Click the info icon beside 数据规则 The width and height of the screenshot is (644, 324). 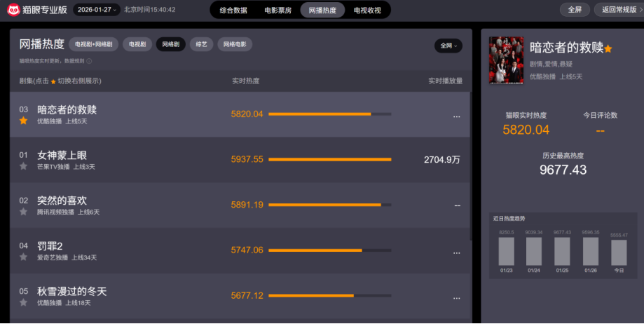[x=89, y=61]
